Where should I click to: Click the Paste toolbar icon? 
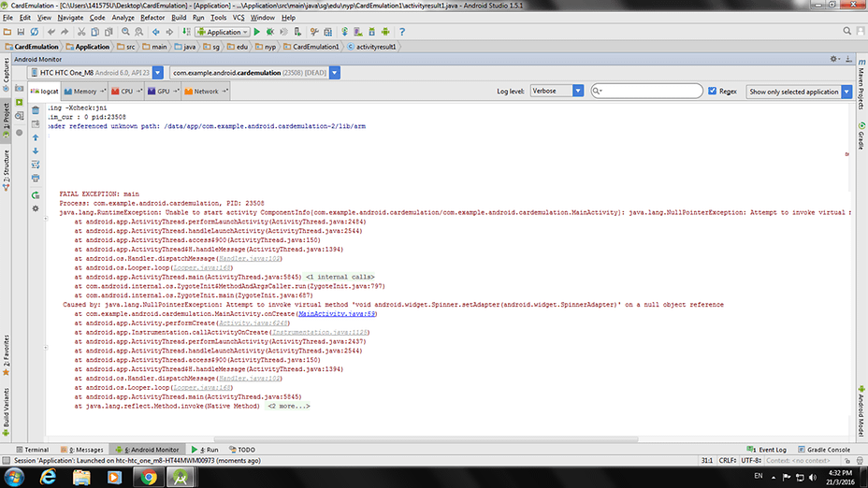109,32
